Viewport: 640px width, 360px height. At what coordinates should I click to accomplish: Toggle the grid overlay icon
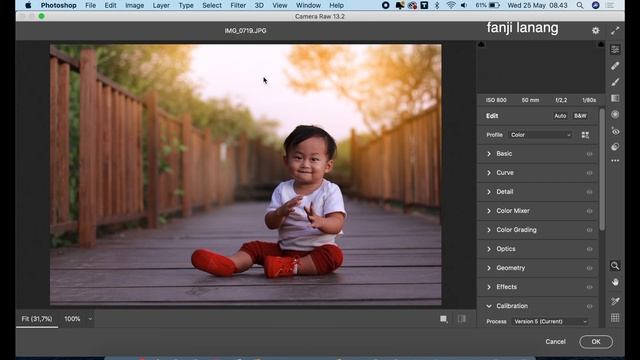615,318
